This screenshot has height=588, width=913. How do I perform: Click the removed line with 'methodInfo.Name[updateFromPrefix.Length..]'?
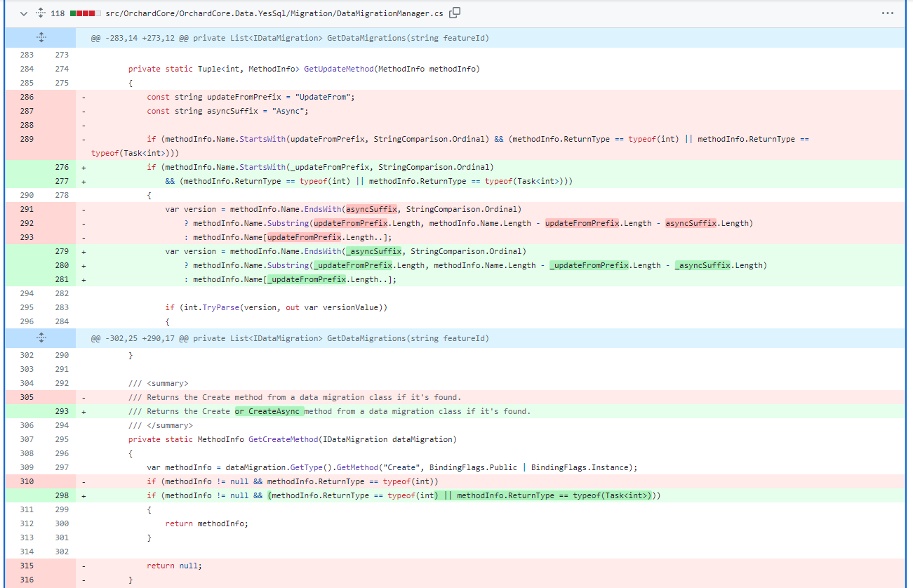[x=289, y=237]
